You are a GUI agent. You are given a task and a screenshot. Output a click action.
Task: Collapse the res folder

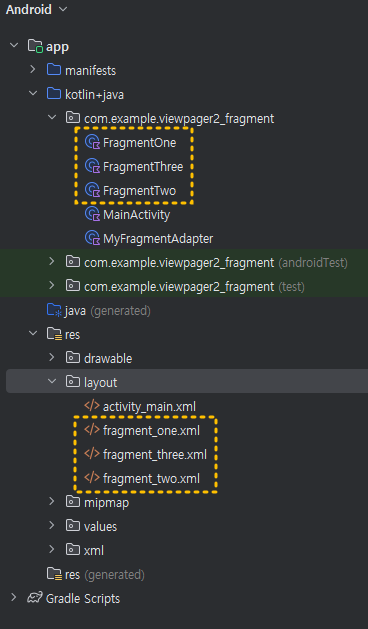33,334
